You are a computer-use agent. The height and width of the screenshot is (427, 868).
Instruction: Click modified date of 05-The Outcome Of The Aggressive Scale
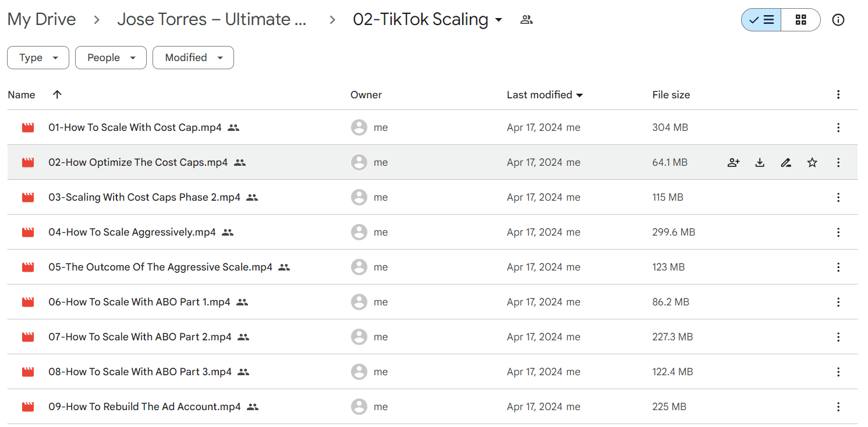coord(543,267)
